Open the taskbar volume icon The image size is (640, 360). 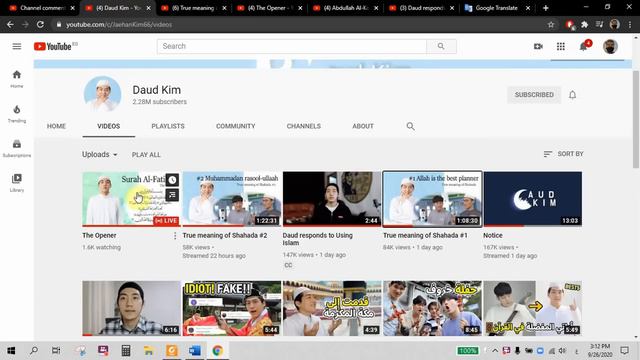coord(562,351)
